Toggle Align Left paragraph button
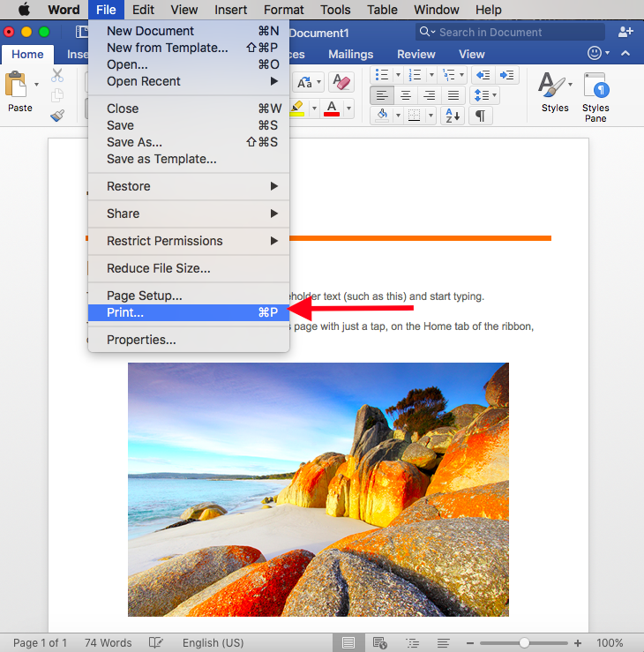Image resolution: width=644 pixels, height=652 pixels. click(x=382, y=95)
